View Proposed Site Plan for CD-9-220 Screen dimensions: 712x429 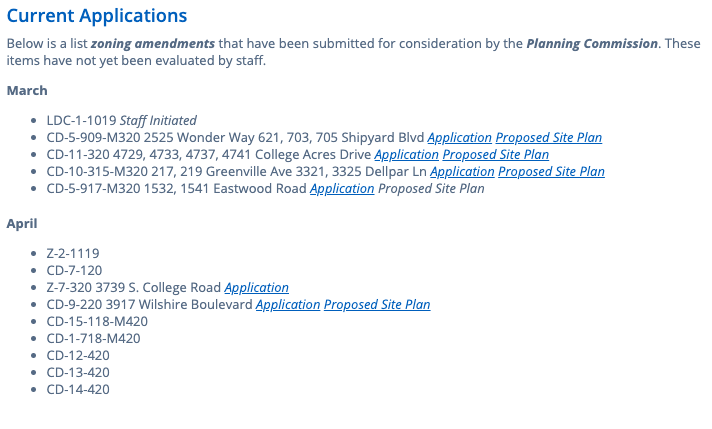[x=377, y=305]
